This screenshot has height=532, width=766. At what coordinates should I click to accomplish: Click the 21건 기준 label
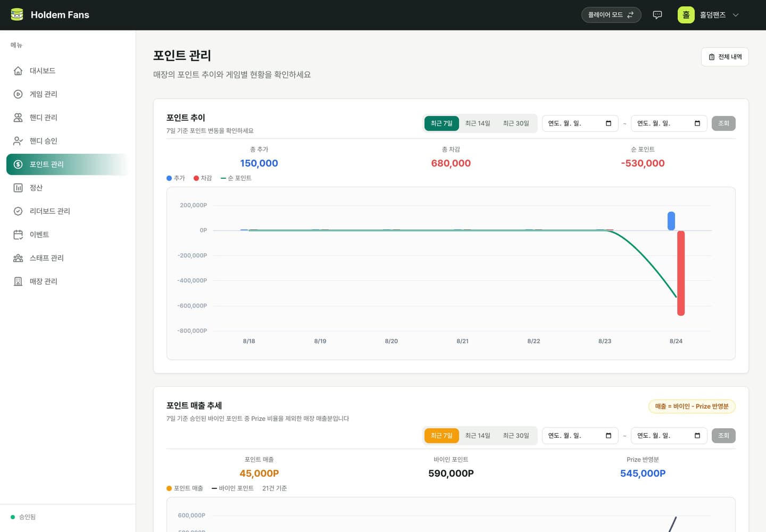point(274,488)
